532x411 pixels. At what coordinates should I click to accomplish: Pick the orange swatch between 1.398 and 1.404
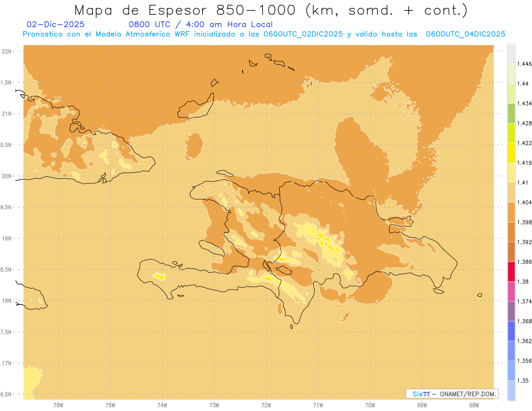tap(511, 212)
